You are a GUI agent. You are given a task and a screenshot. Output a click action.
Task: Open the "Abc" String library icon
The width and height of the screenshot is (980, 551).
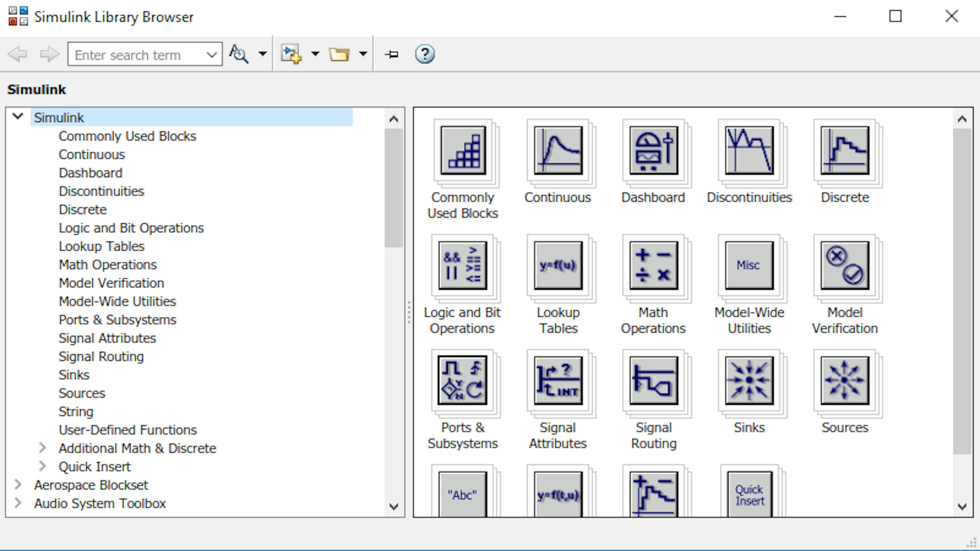(463, 494)
